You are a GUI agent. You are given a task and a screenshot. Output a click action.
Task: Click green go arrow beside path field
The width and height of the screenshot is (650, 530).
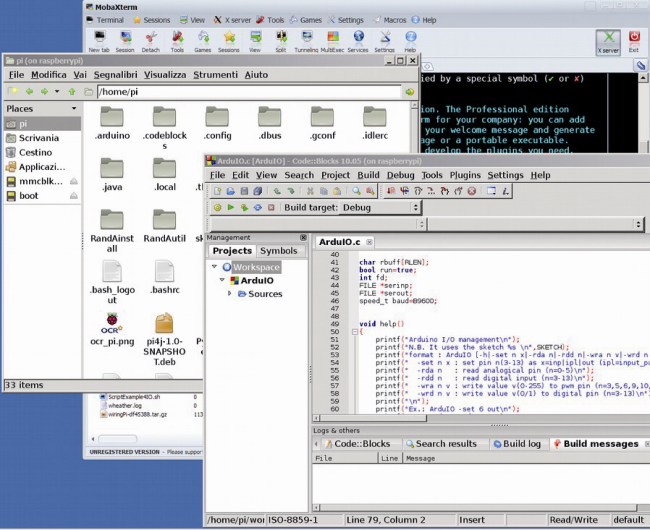(x=410, y=92)
